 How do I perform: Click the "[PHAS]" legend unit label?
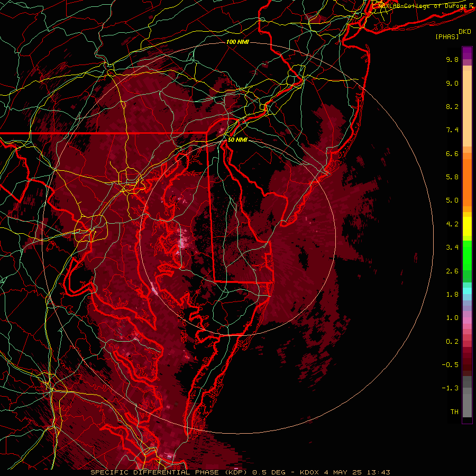pyautogui.click(x=447, y=36)
